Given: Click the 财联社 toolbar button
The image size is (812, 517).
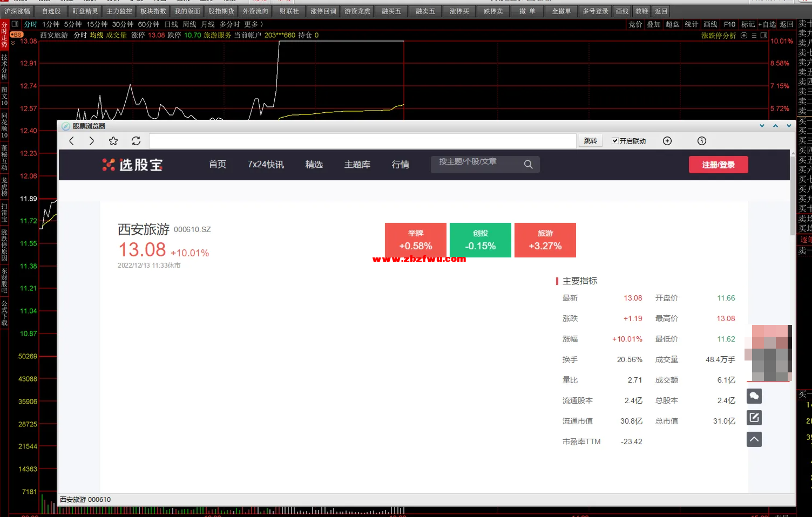Looking at the screenshot, I should 289,11.
